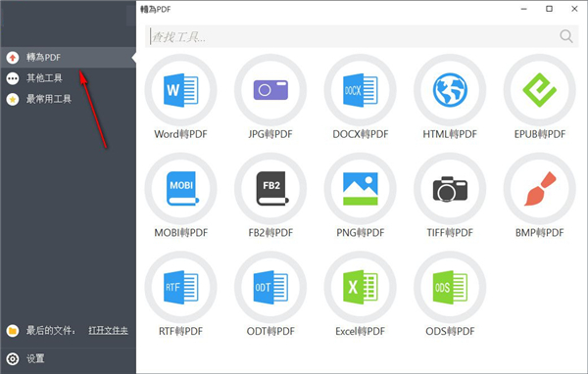The height and width of the screenshot is (374, 588).
Task: Click the 最后的文件 label text
Action: (51, 331)
